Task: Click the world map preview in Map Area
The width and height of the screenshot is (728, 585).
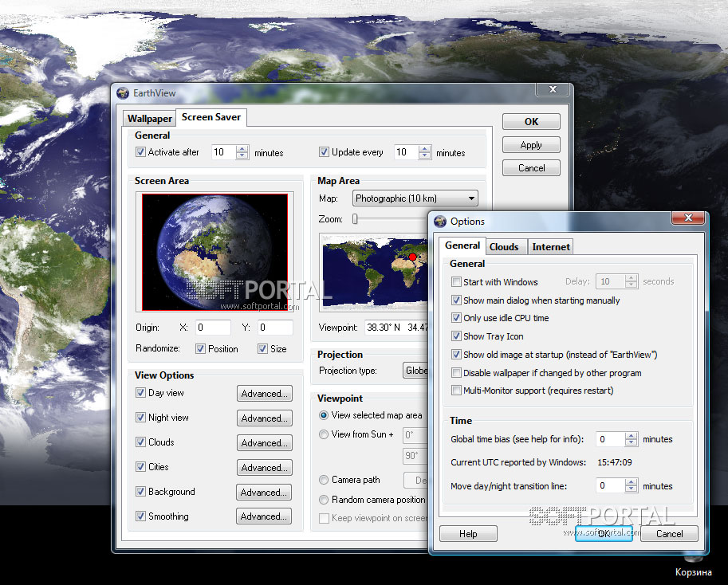Action: click(374, 272)
